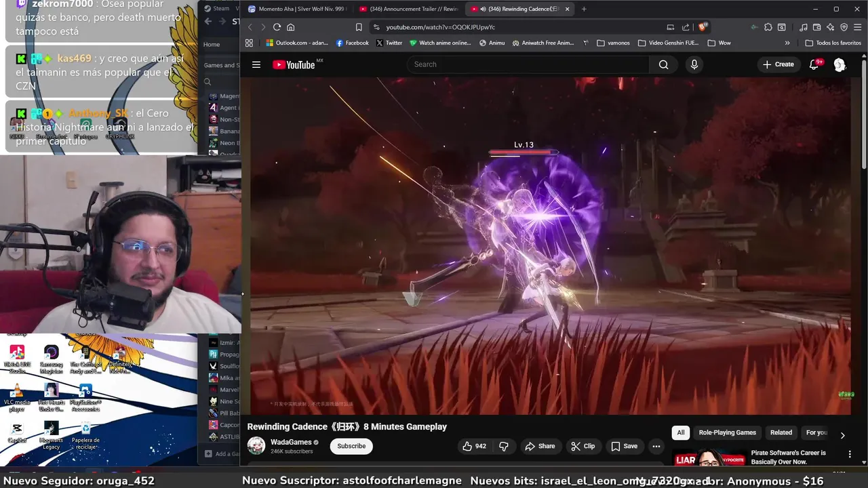The image size is (868, 488).
Task: Open the Animu bookmark
Action: point(492,43)
